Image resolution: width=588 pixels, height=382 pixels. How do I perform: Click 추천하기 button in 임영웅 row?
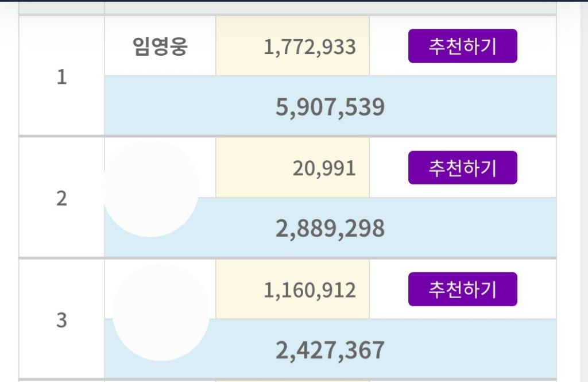pos(462,46)
